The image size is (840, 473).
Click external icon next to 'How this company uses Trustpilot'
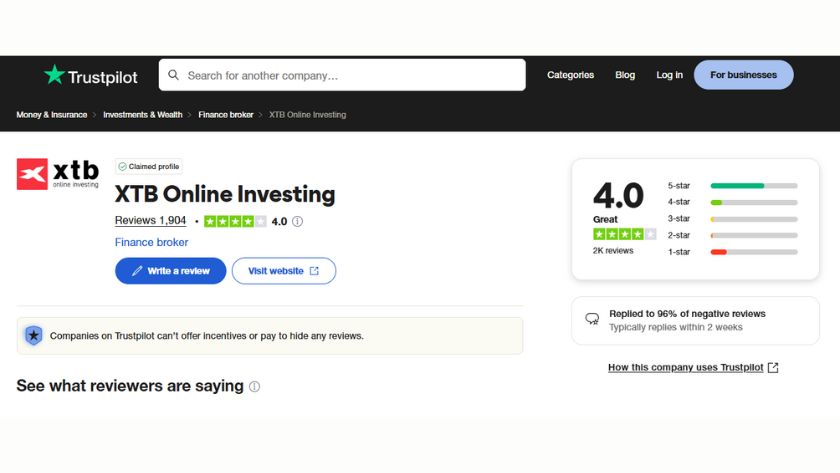click(772, 367)
